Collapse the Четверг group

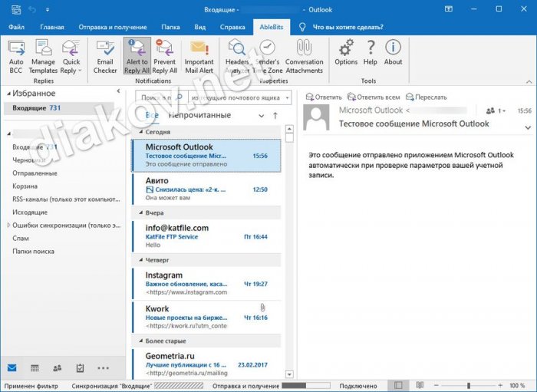pyautogui.click(x=140, y=260)
